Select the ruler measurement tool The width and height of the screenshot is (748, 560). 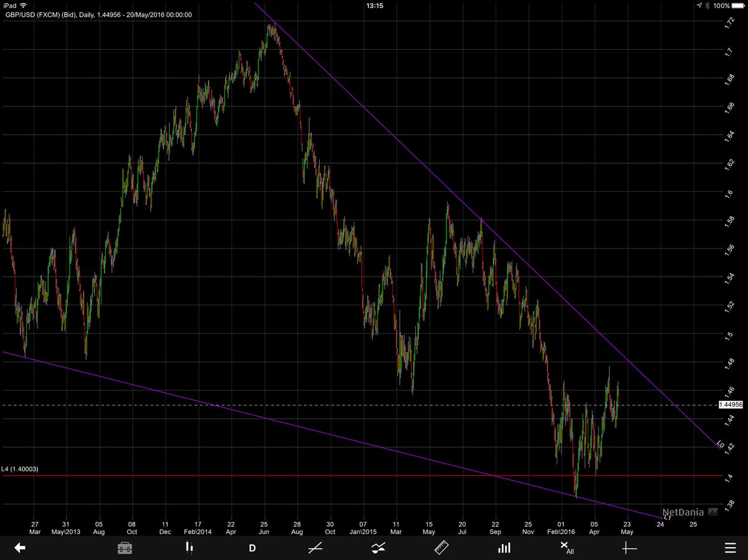(441, 548)
